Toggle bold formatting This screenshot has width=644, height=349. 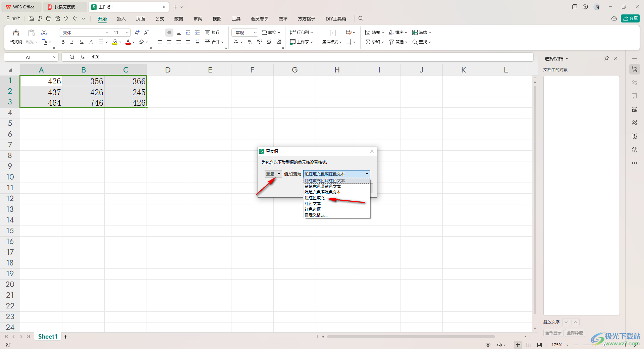[x=63, y=42]
